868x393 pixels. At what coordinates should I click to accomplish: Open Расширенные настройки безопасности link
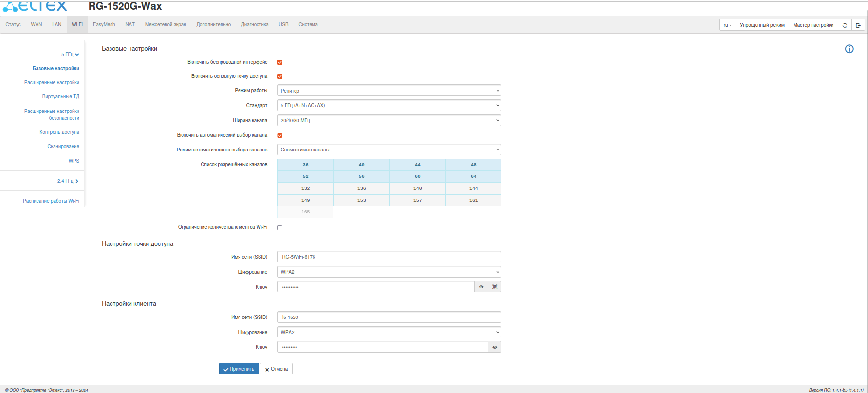point(52,114)
